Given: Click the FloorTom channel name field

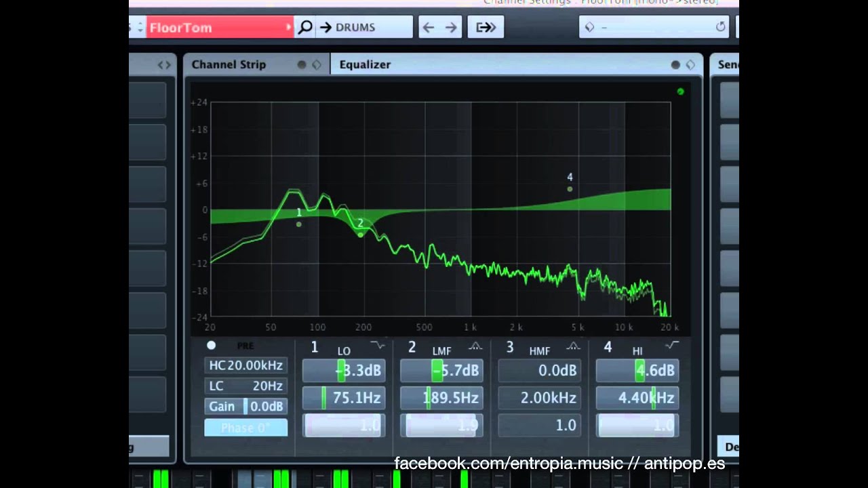Looking at the screenshot, I should coord(219,27).
